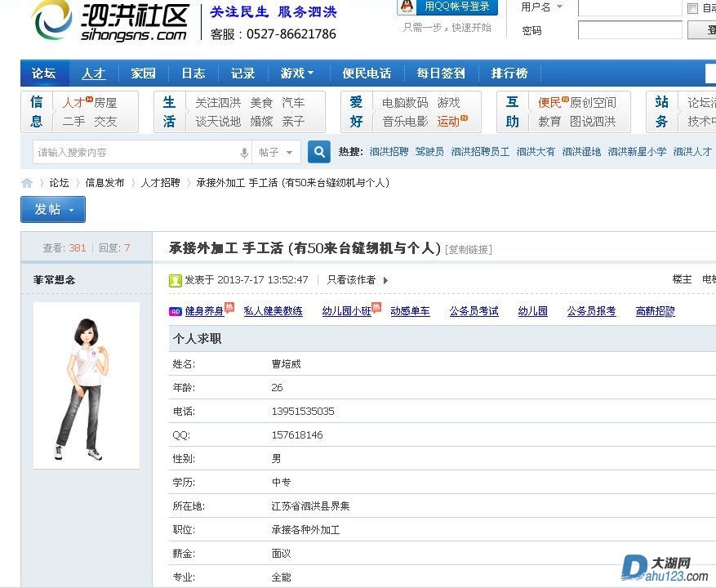
Task: Open the 动感单车 ad link
Action: click(410, 312)
